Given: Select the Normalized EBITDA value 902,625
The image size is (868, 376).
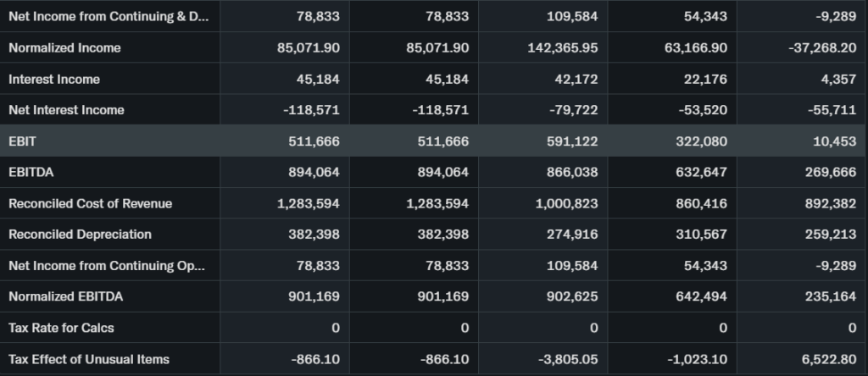Looking at the screenshot, I should 574,296.
